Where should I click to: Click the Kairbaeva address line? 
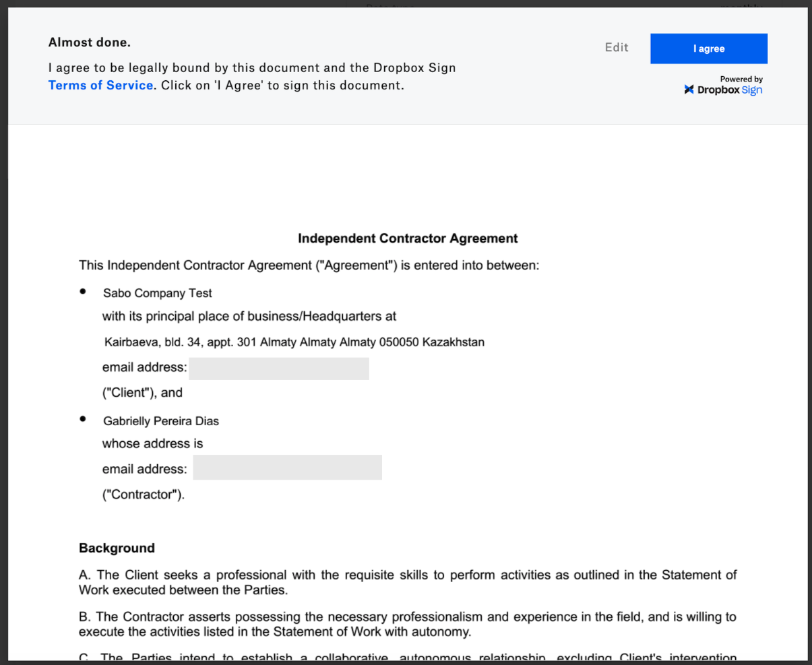tap(294, 342)
